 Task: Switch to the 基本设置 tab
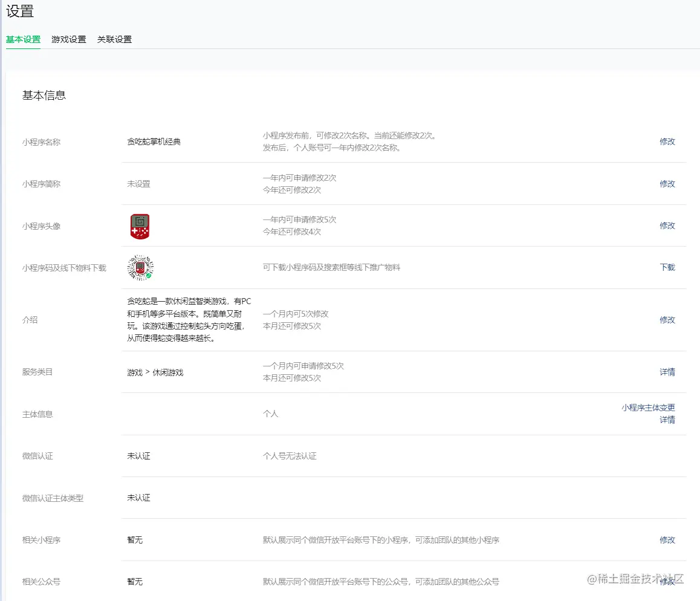(23, 39)
